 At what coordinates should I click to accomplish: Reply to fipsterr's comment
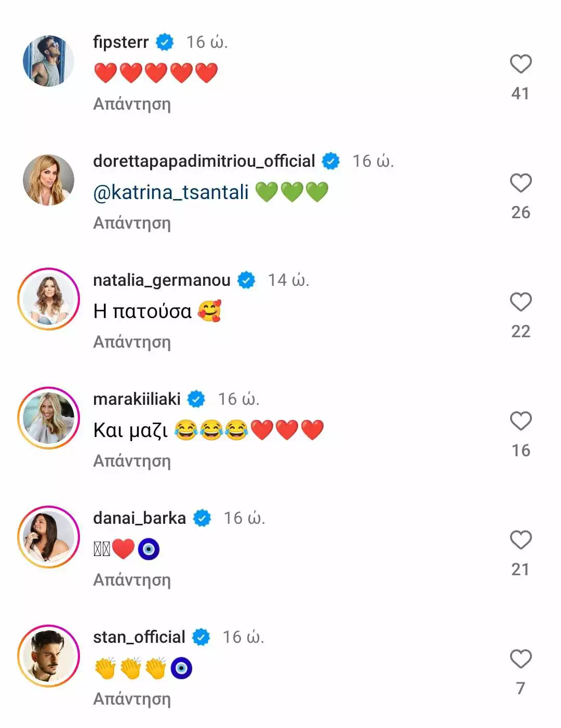point(132,104)
